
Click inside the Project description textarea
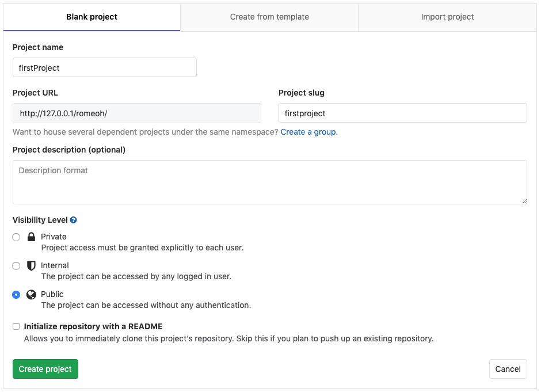[269, 182]
